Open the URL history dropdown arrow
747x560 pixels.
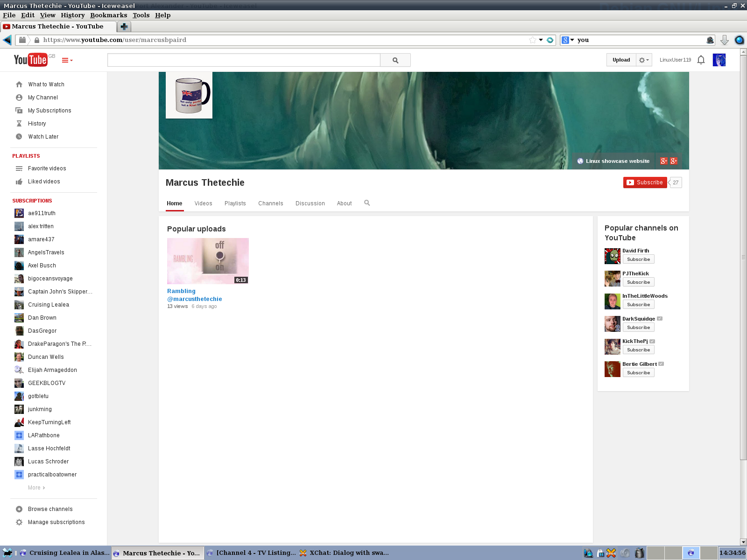[x=541, y=40]
